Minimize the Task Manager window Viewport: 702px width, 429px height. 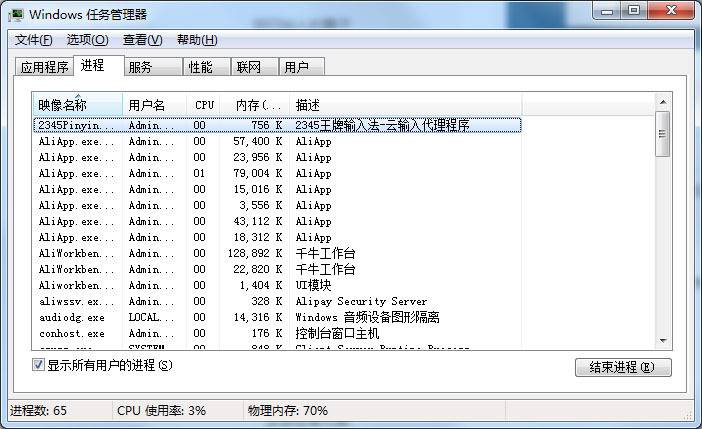[607, 11]
